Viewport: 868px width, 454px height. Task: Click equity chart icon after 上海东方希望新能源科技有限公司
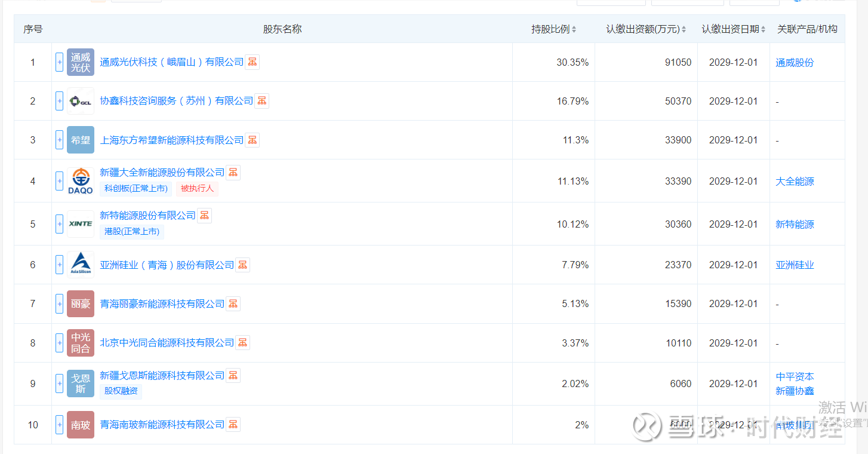(x=253, y=140)
